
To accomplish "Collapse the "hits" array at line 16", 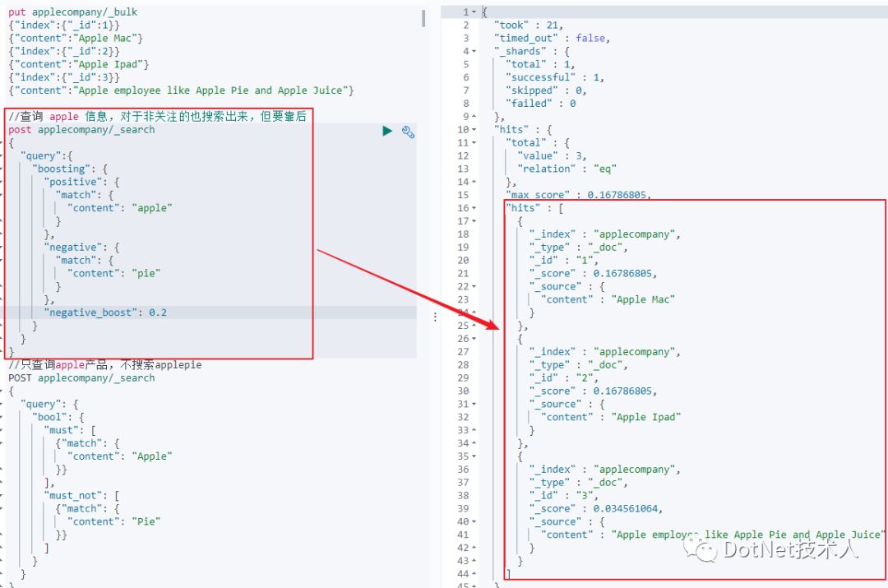I will (x=474, y=208).
